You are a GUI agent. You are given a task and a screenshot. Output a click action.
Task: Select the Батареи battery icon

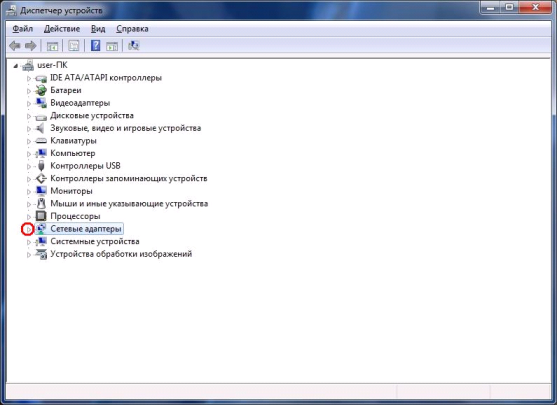click(x=41, y=90)
